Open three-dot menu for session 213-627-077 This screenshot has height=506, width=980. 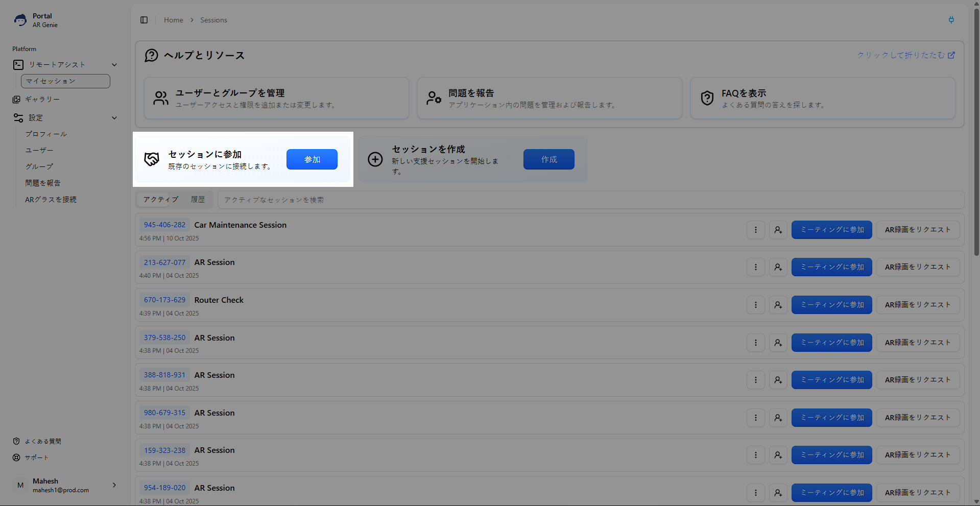point(755,267)
